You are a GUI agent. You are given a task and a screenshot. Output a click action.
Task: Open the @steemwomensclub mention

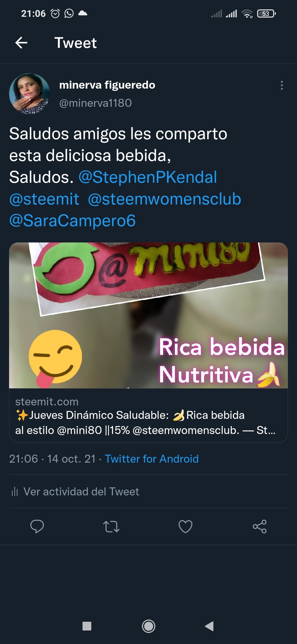[164, 199]
